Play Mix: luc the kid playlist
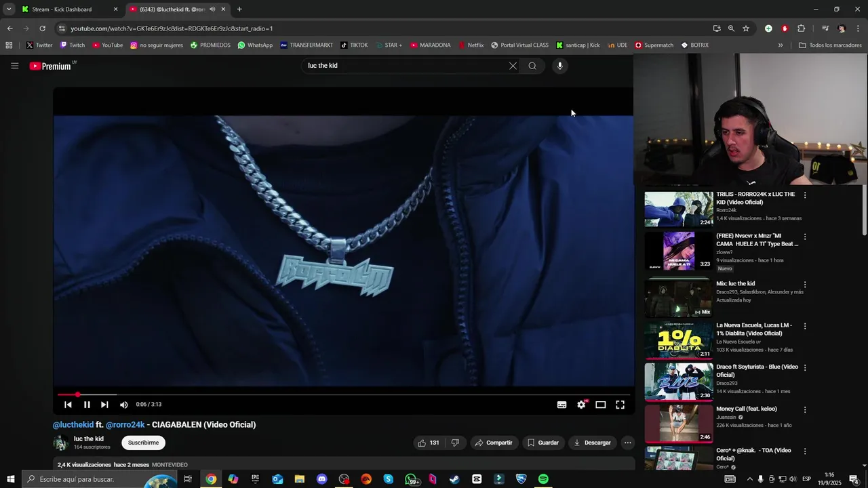The image size is (868, 488). (x=679, y=298)
